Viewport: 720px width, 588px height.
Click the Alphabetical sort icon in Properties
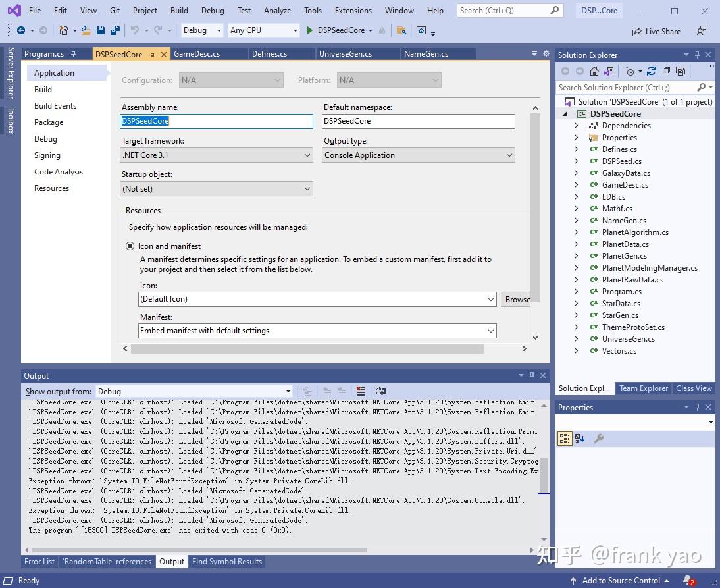(580, 439)
